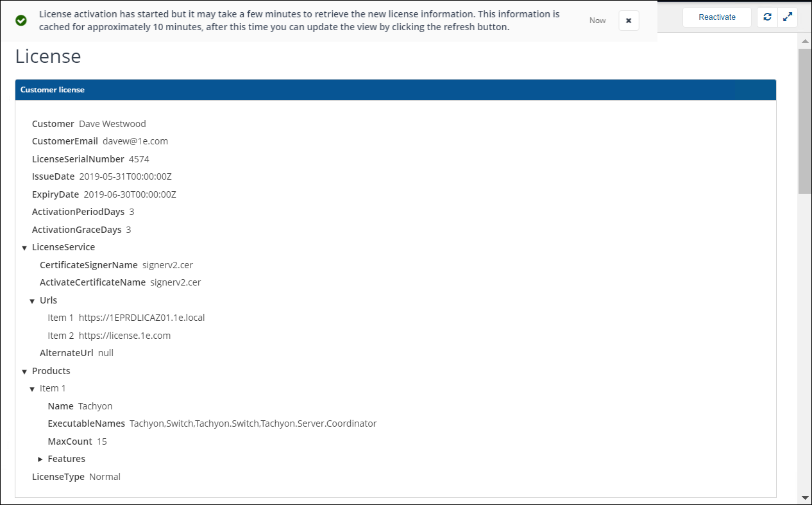812x505 pixels.
Task: Click the refresh license icon
Action: tap(767, 17)
